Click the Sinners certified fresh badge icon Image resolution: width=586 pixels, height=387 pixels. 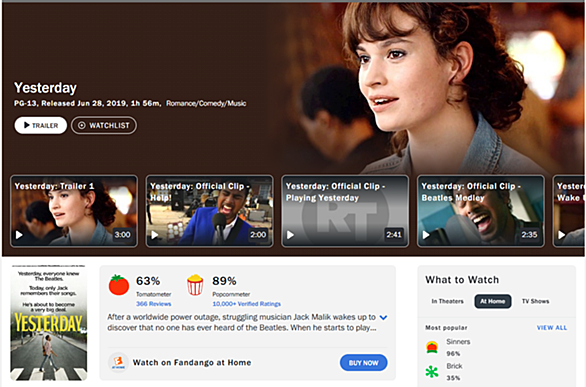(432, 347)
